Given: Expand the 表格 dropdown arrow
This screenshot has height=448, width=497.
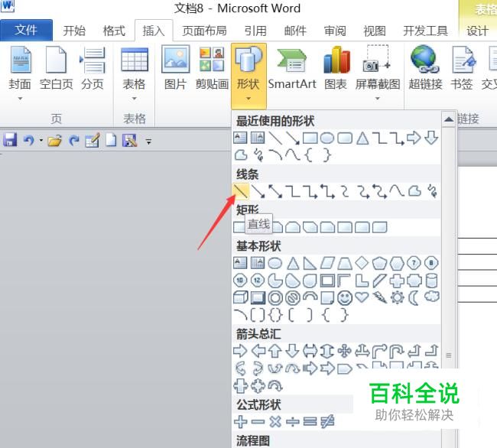Looking at the screenshot, I should [x=134, y=99].
